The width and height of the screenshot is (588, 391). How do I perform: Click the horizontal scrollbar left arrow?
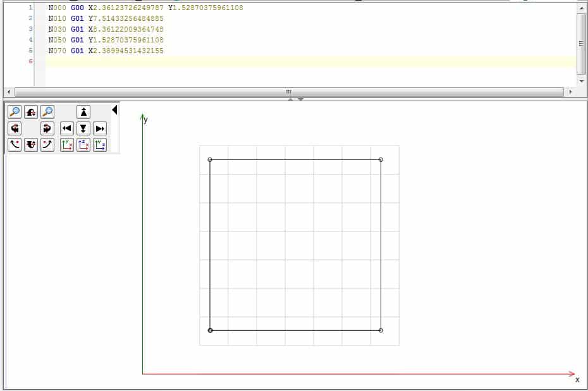(9, 92)
